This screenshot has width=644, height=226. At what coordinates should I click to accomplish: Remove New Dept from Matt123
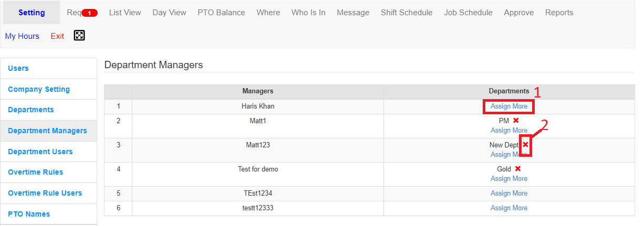pos(525,145)
